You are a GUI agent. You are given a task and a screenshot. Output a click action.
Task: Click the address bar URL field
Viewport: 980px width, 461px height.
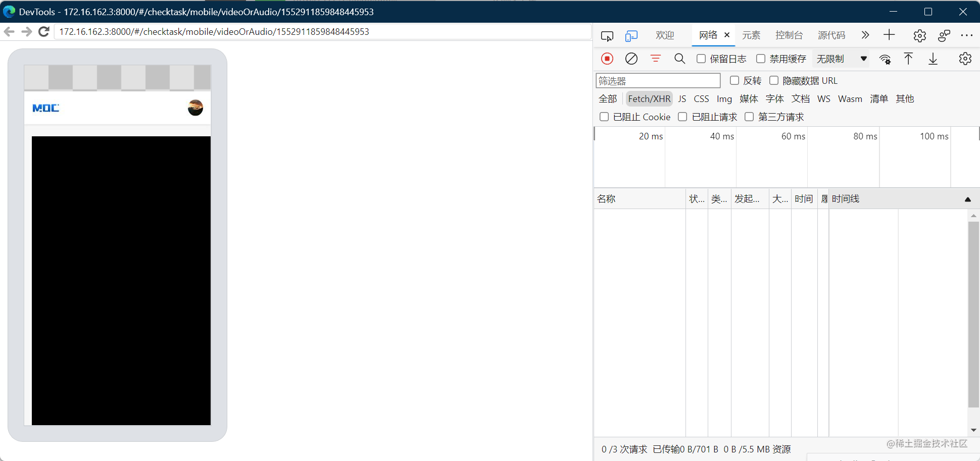322,32
